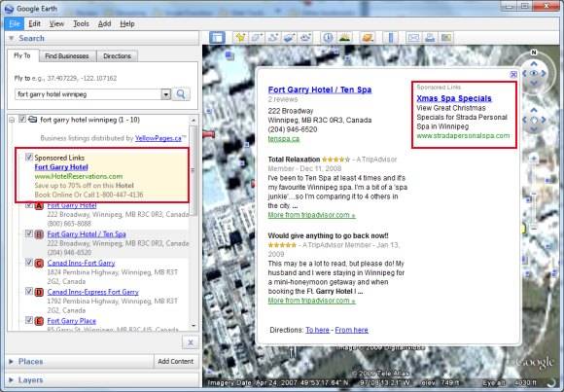
Task: Open the Tools menu
Action: click(81, 23)
